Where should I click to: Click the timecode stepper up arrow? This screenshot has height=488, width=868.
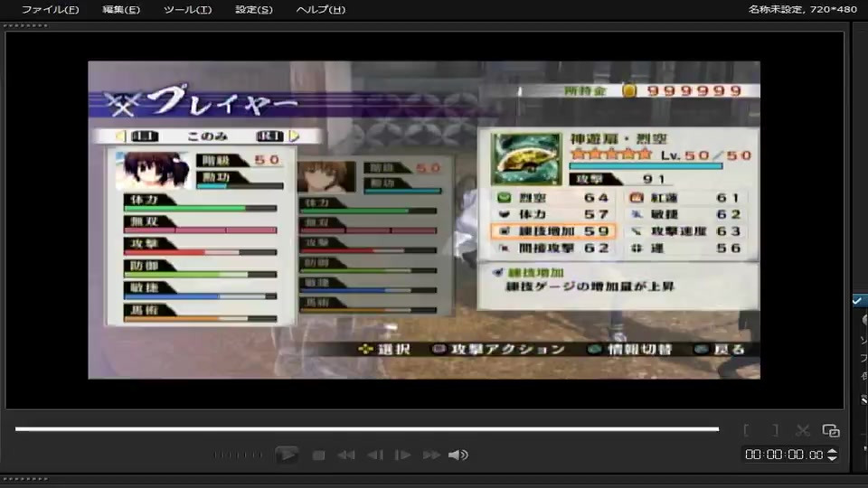point(832,451)
